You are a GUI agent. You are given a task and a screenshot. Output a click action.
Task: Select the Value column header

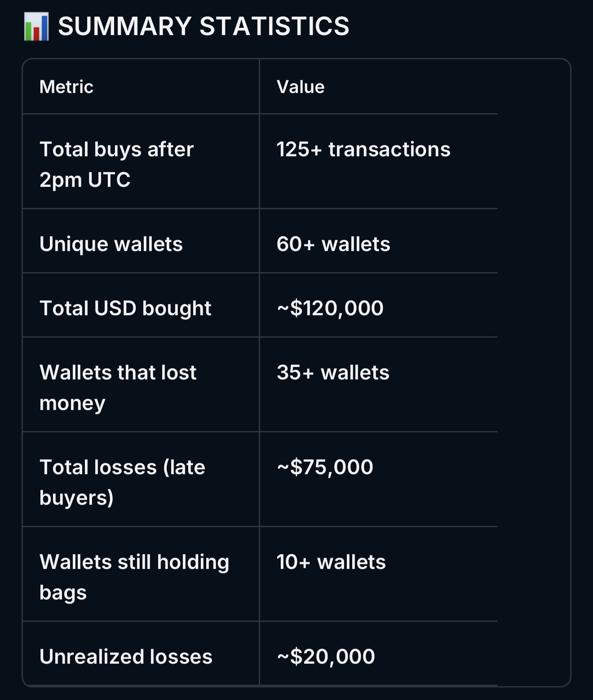point(301,87)
